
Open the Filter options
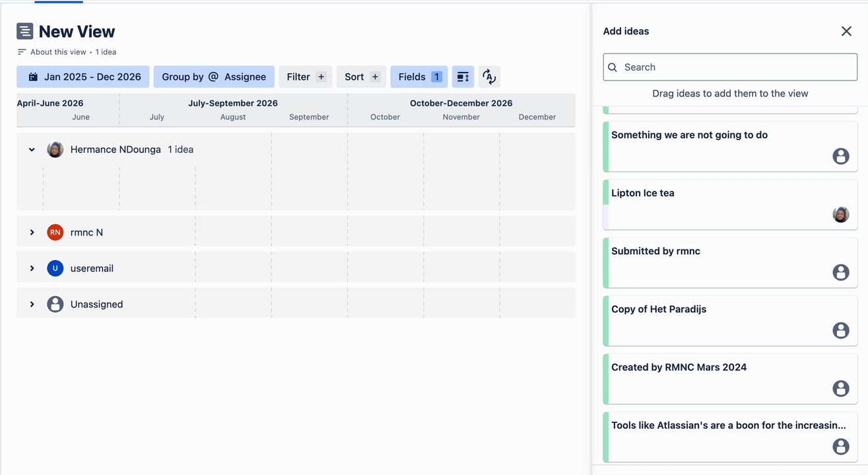point(306,77)
